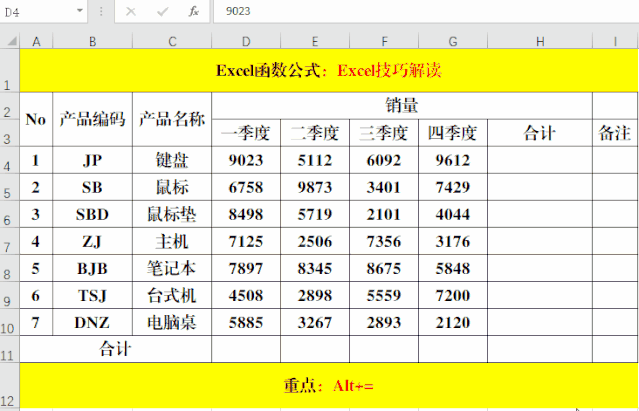The height and width of the screenshot is (411, 639).
Task: Click the Select All corner triangle
Action: point(10,41)
